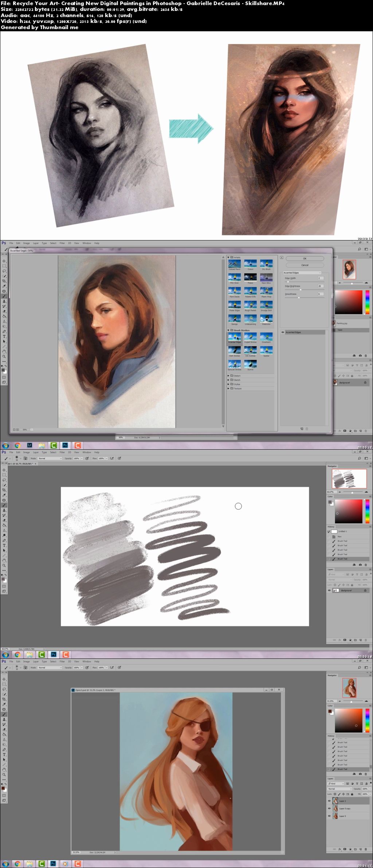Click Open3.psd document title bar
Screen dimensions: 373x868
[x=177, y=690]
